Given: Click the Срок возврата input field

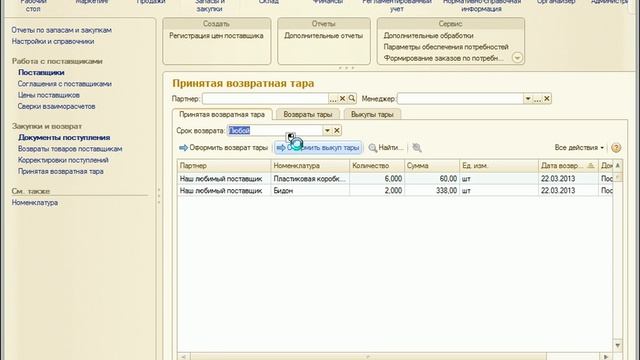Looking at the screenshot, I should (275, 131).
